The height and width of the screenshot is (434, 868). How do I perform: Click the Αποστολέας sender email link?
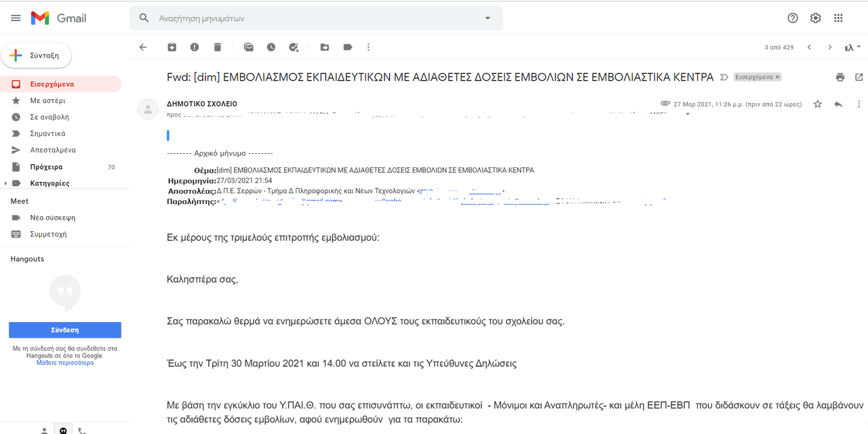(461, 191)
